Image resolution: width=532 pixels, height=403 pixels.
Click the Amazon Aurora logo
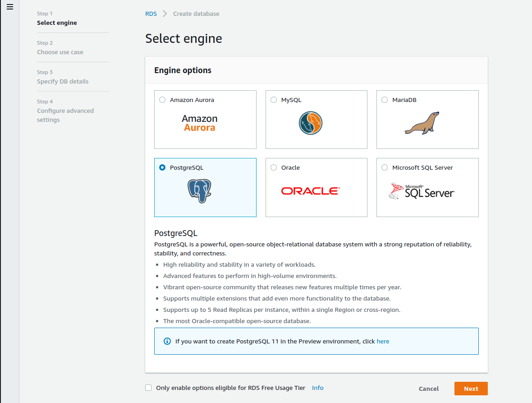click(199, 123)
